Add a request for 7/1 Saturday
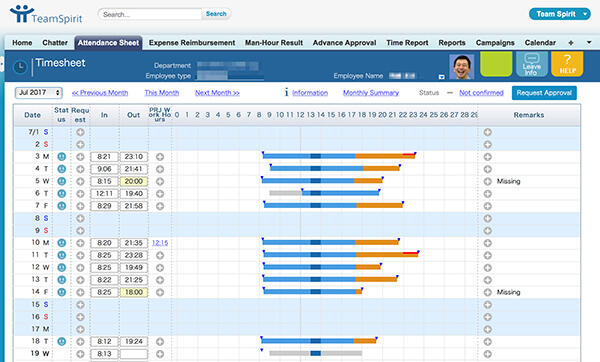 coord(80,132)
